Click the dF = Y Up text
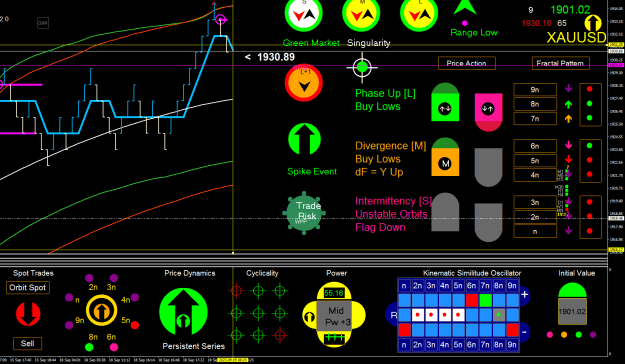The height and width of the screenshot is (364, 625). 379,172
